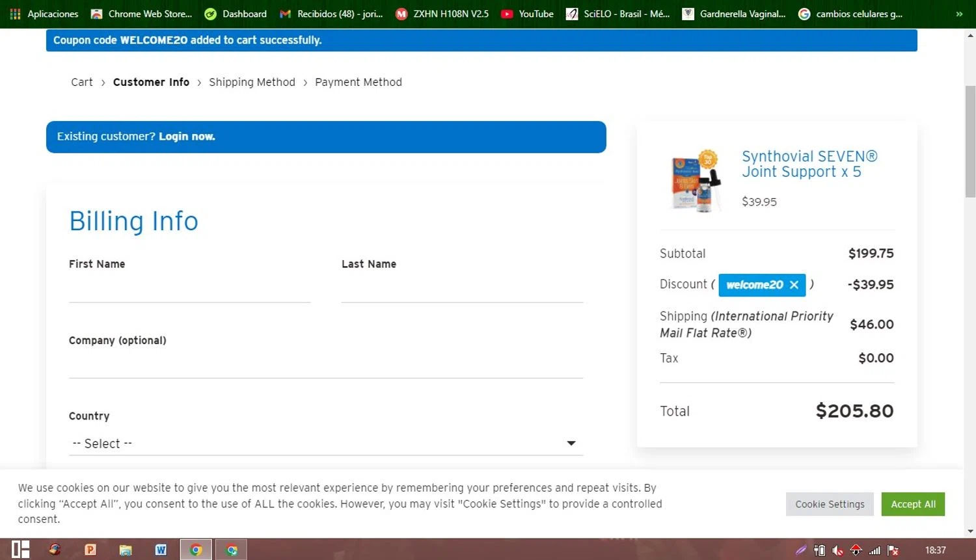Switch to the active Chrome taskbar window
Viewport: 976px width, 560px height.
196,550
